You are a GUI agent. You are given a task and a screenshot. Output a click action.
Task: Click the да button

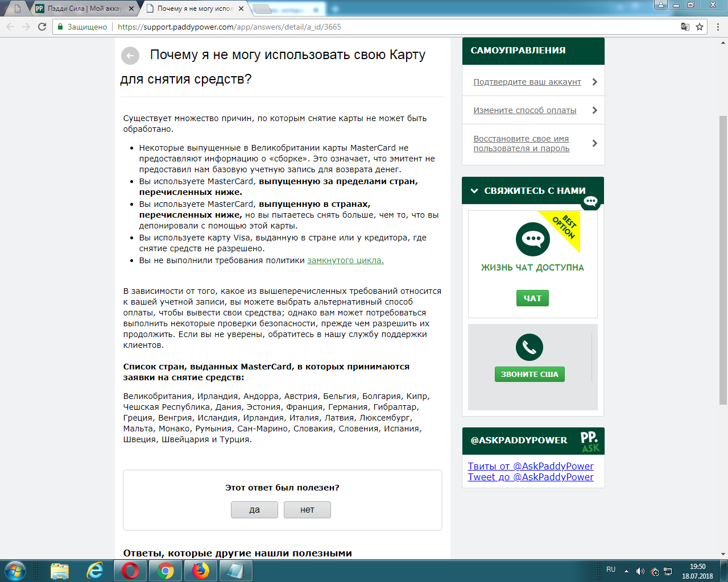pyautogui.click(x=254, y=510)
